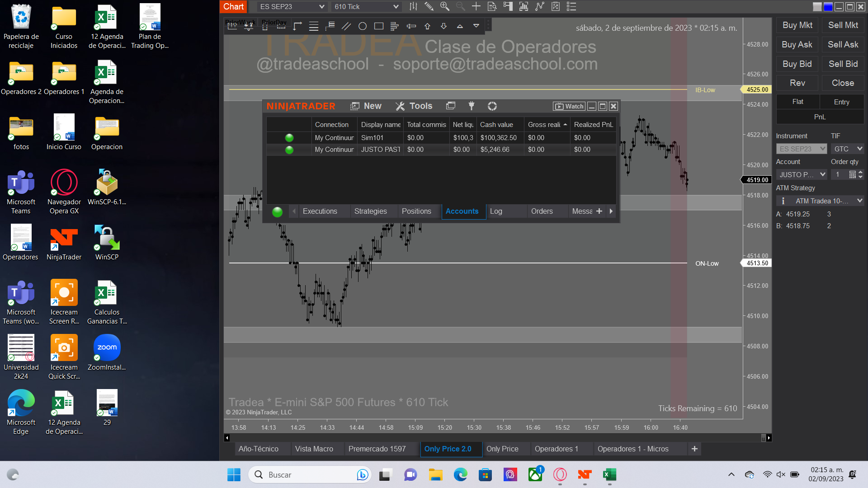Screen dimensions: 868x488
Task: Select the horizontal lines drawing tool
Action: click(x=314, y=26)
